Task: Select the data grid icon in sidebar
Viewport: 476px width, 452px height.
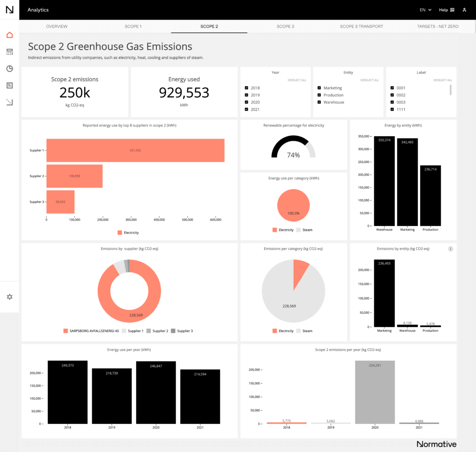Action: [9, 52]
